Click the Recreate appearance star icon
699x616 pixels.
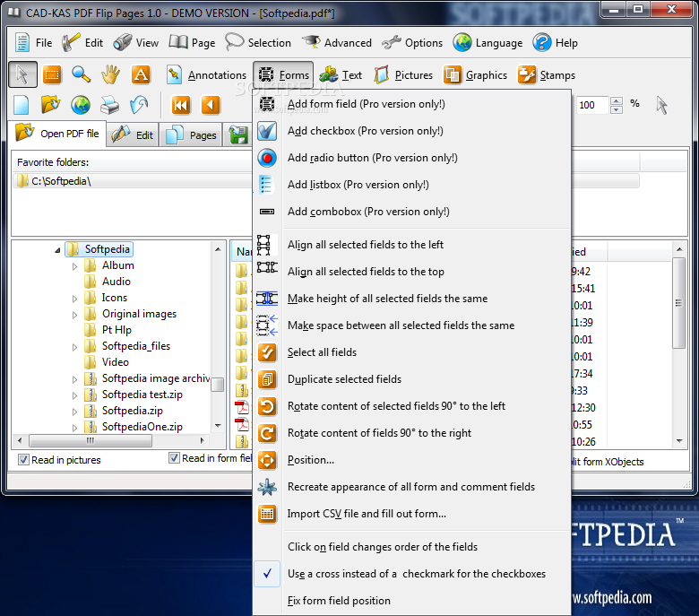(x=267, y=487)
